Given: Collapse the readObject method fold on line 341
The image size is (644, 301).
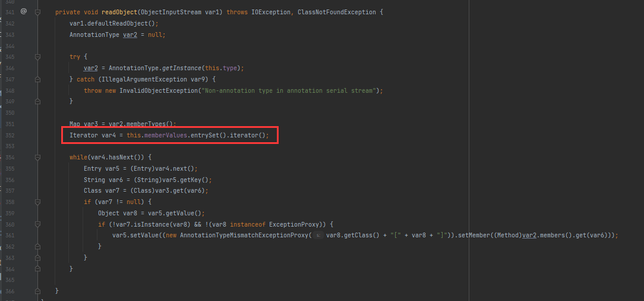Looking at the screenshot, I should point(38,12).
